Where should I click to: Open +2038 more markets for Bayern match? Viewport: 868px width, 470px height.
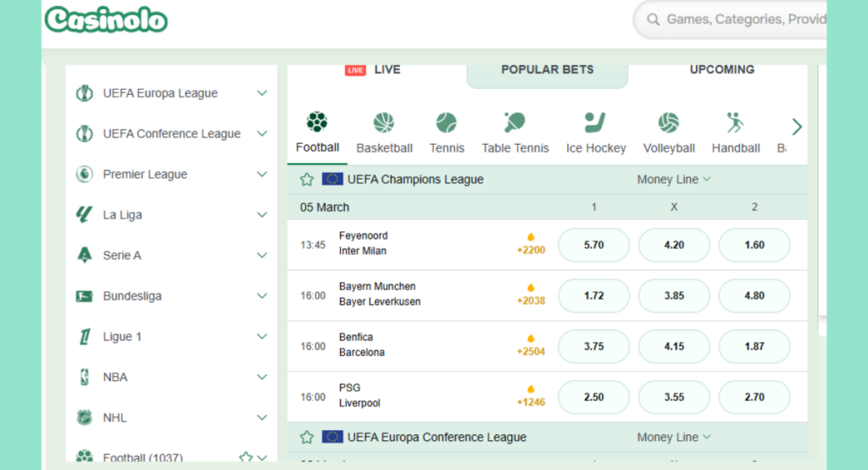tap(531, 296)
